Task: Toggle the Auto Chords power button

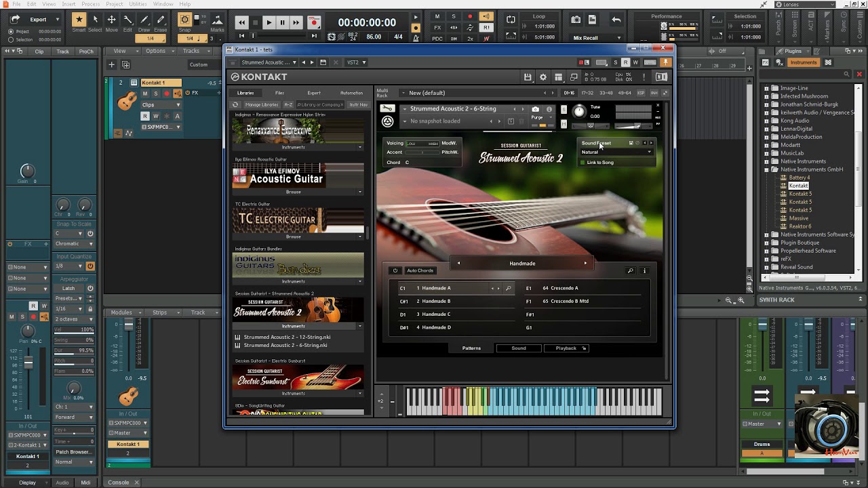Action: (395, 270)
